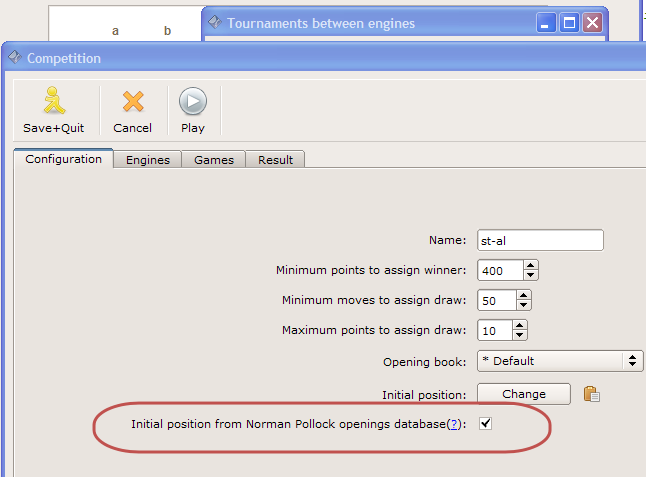Maximize the Tournaments between engines window
The image size is (646, 477).
click(x=569, y=23)
